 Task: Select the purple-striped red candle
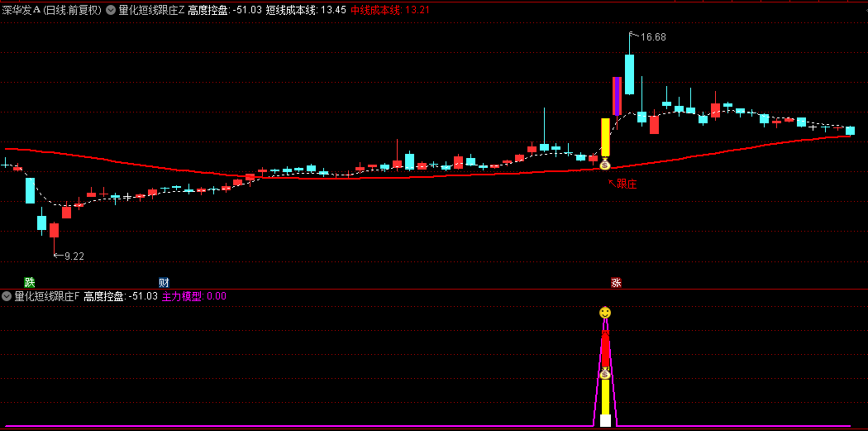tap(617, 95)
